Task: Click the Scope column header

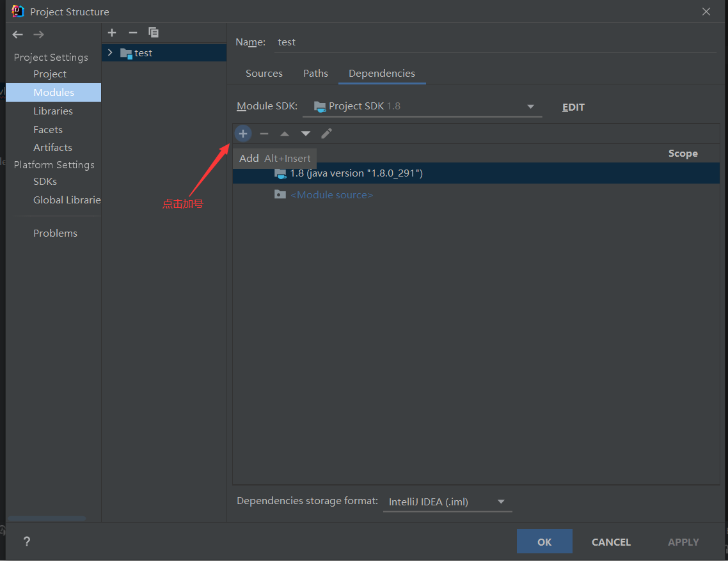Action: click(x=683, y=154)
